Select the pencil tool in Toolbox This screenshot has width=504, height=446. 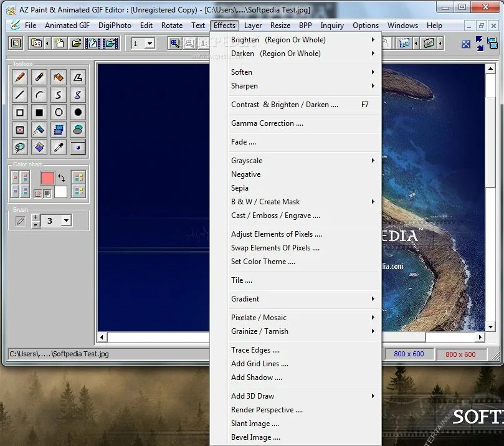point(20,77)
